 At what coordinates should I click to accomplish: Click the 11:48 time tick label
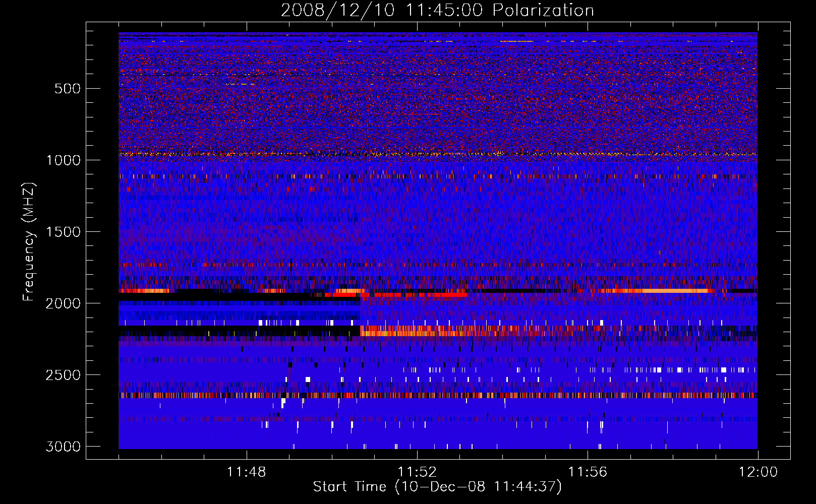(246, 472)
